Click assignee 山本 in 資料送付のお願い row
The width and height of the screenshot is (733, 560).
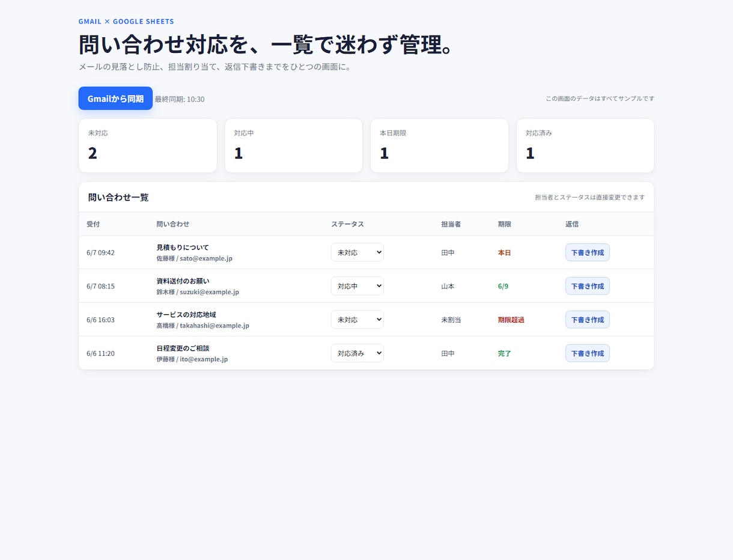coord(448,286)
